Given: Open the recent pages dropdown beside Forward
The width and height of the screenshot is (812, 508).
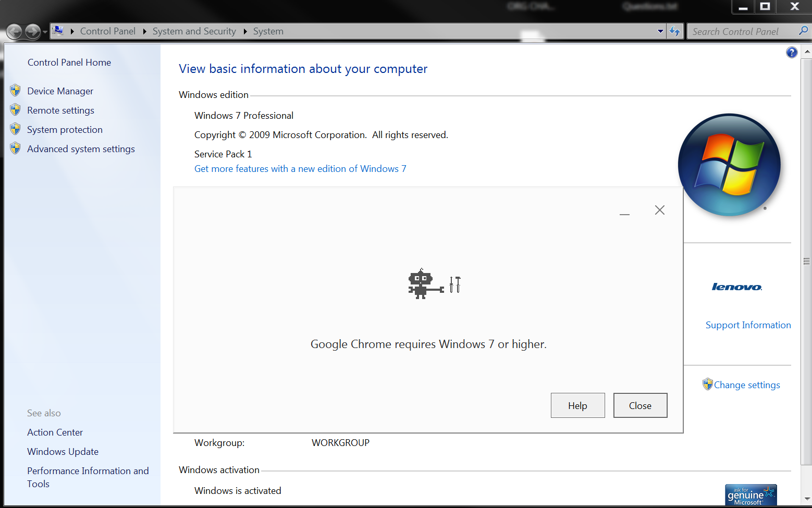Looking at the screenshot, I should coord(45,32).
